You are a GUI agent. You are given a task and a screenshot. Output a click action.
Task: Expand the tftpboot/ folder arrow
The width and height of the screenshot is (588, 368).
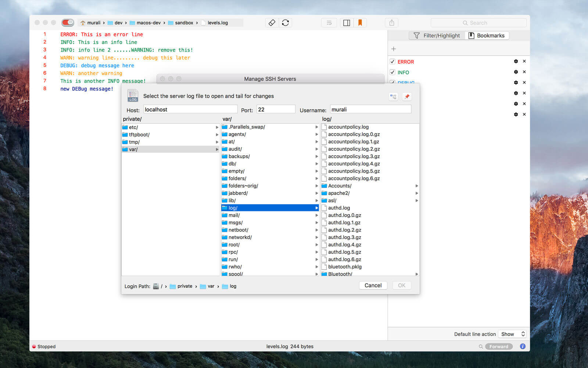[217, 135]
